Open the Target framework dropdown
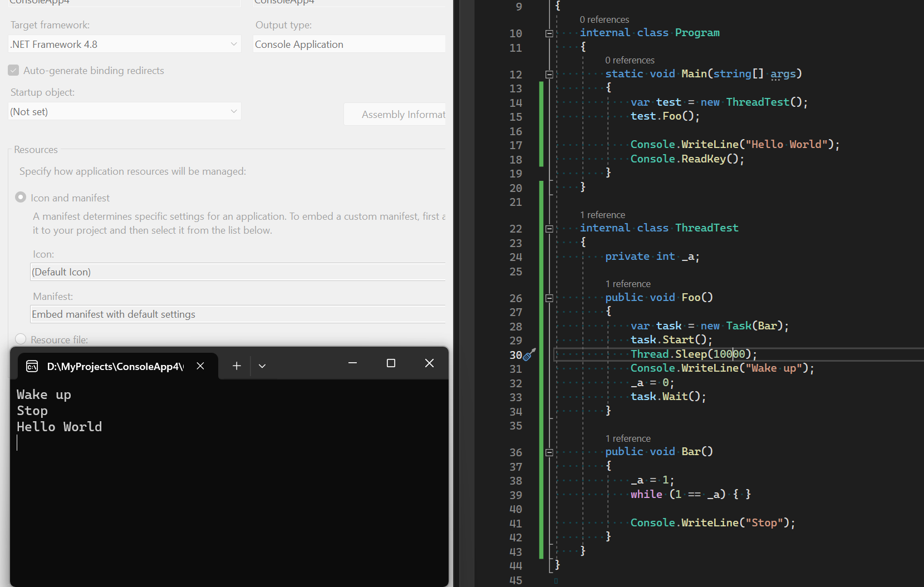This screenshot has width=924, height=587. pos(125,45)
